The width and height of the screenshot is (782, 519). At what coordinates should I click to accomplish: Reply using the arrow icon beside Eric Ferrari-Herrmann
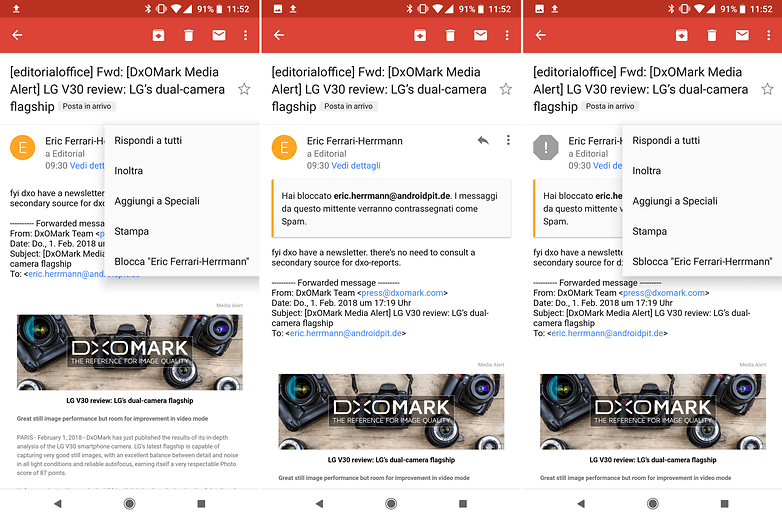pos(483,140)
